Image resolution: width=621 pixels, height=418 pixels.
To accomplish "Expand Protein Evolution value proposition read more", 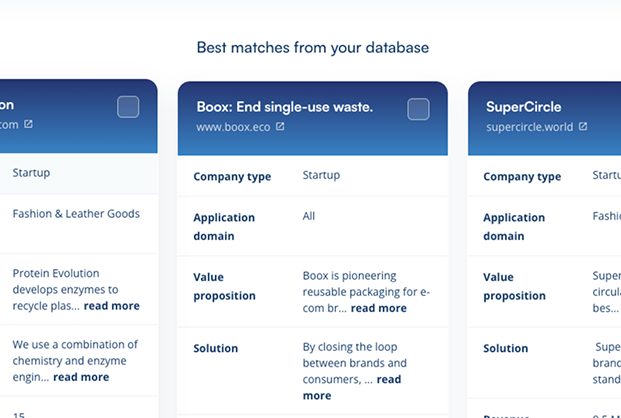I will (112, 306).
